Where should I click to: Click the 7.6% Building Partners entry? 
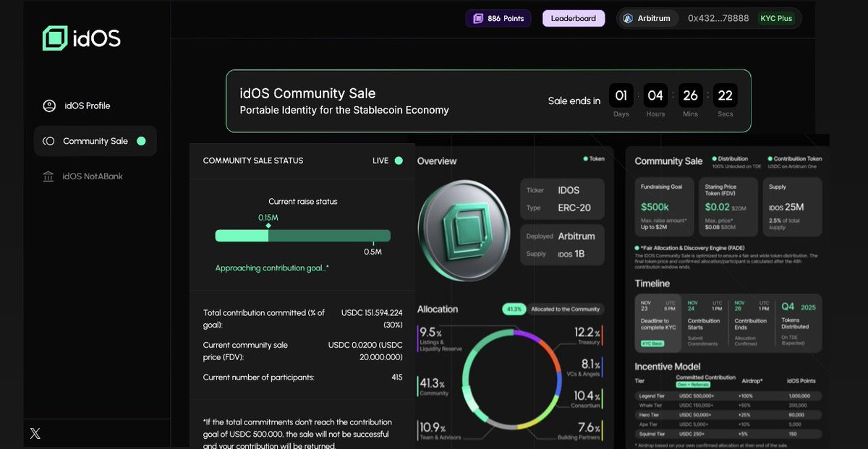click(579, 430)
